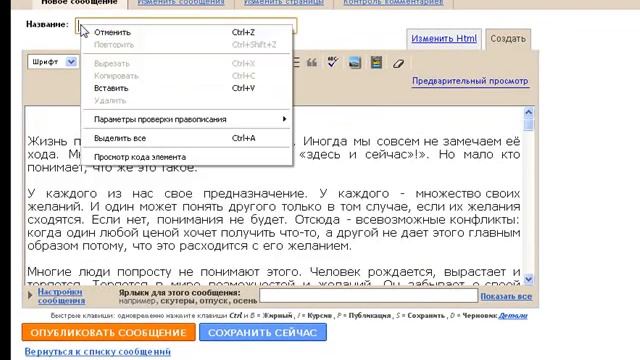Image resolution: width=640 pixels, height=360 pixels.
Task: Remove formatting with the eraser icon
Action: [x=398, y=63]
